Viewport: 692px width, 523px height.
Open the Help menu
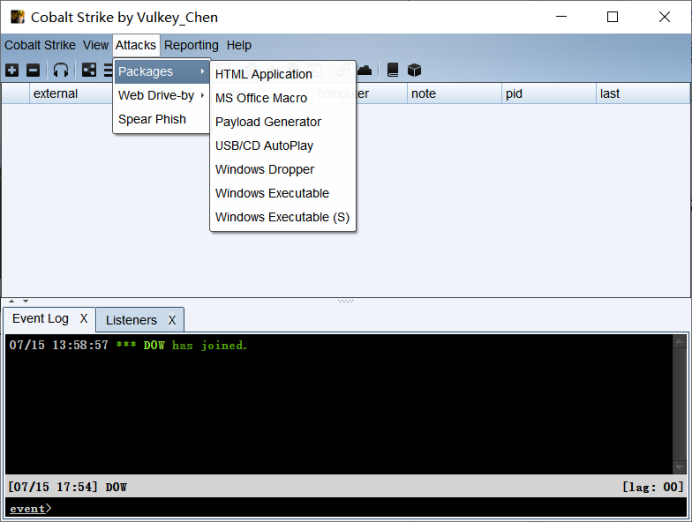tap(239, 45)
